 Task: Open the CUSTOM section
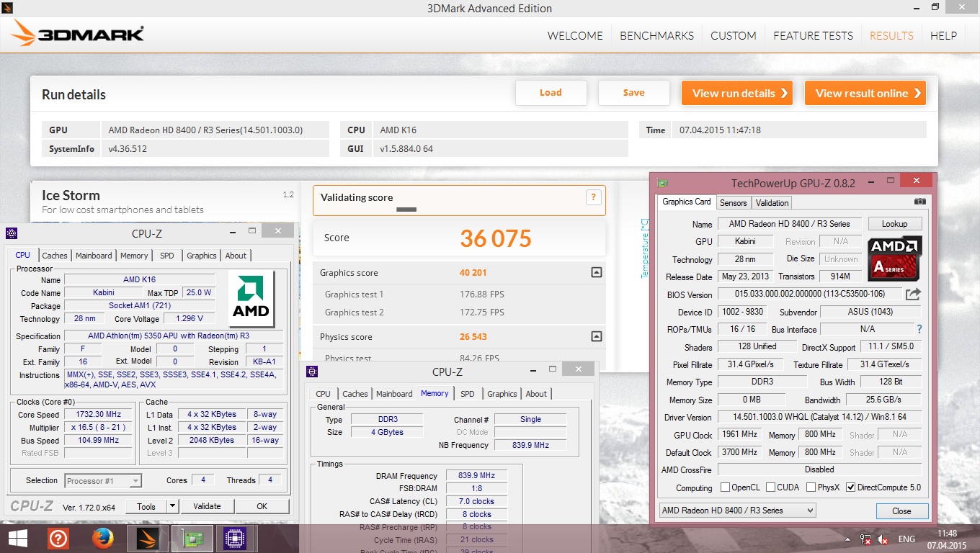click(734, 35)
